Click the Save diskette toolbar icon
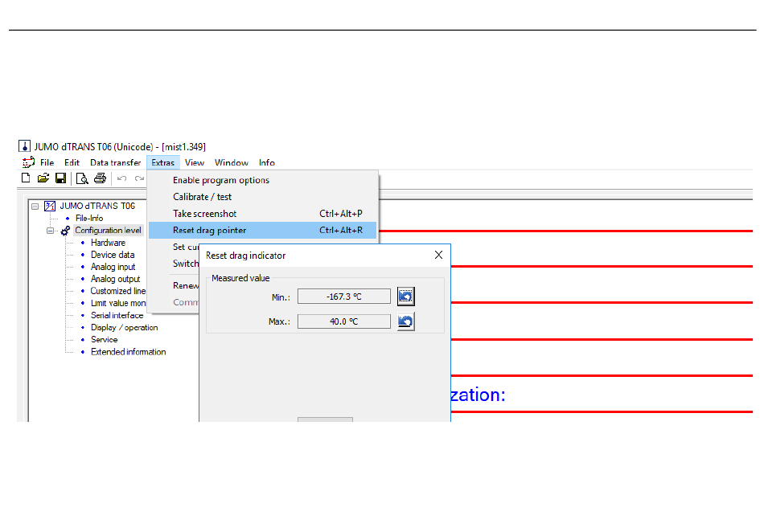This screenshot has width=764, height=532. click(60, 178)
